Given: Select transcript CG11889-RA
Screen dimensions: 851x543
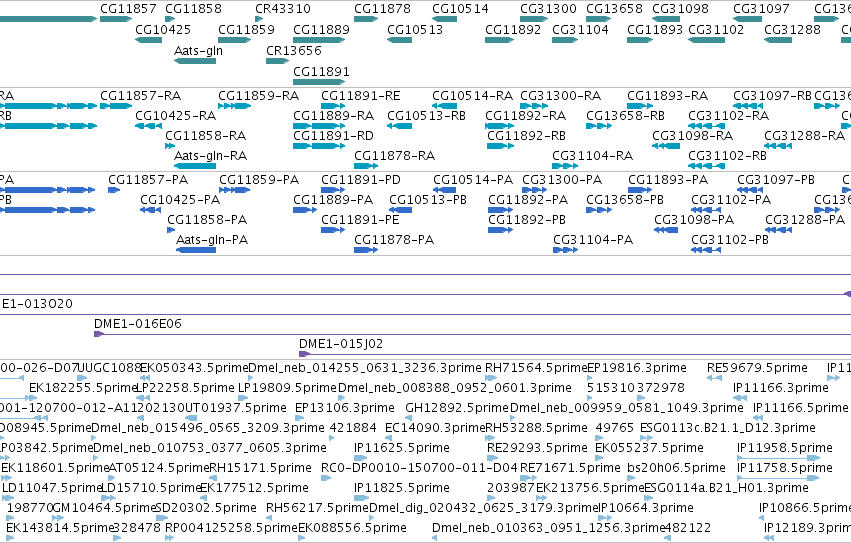Looking at the screenshot, I should (x=334, y=116).
